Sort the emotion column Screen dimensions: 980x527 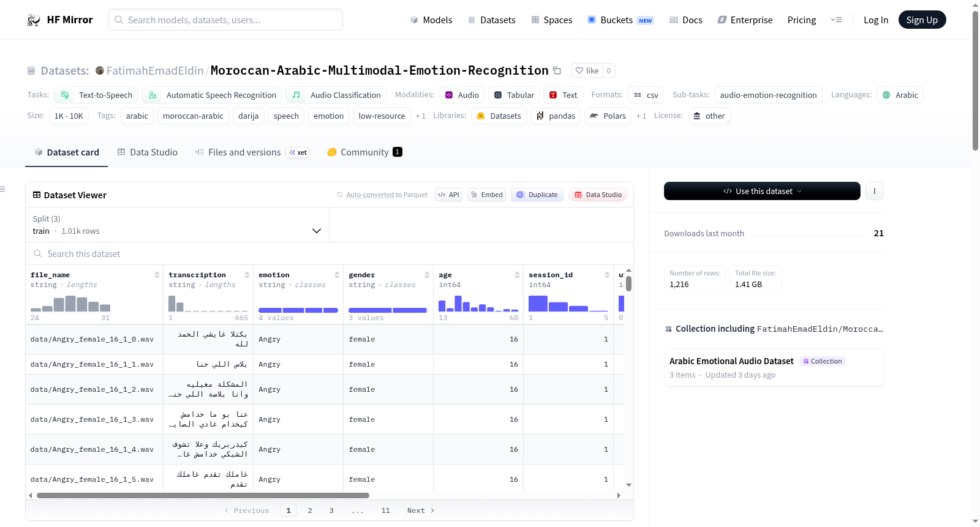[337, 275]
